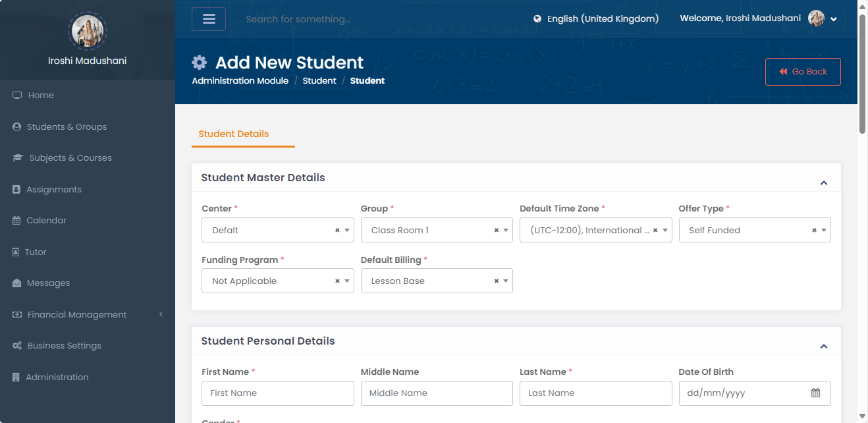Viewport: 868px width, 423px height.
Task: Clear the Offer Type selection
Action: coord(814,231)
